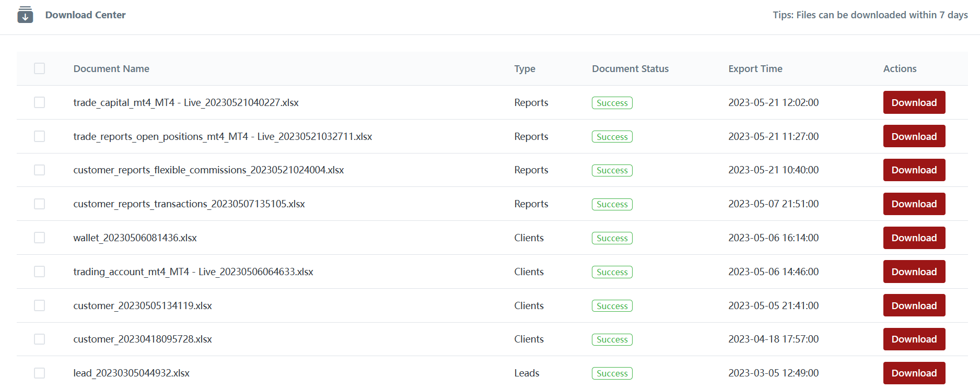980x389 pixels.
Task: Toggle the select-all header checkbox
Action: click(x=39, y=68)
